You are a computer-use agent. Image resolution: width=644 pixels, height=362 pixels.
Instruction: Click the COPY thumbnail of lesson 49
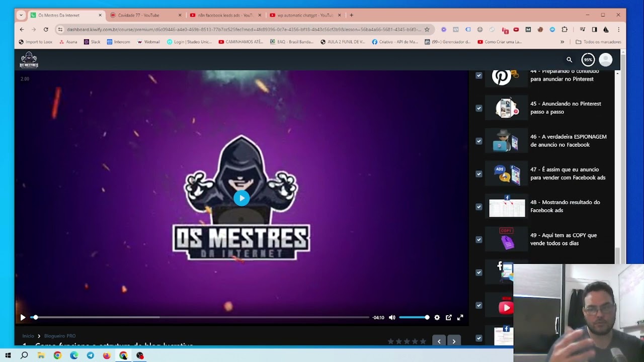point(507,239)
